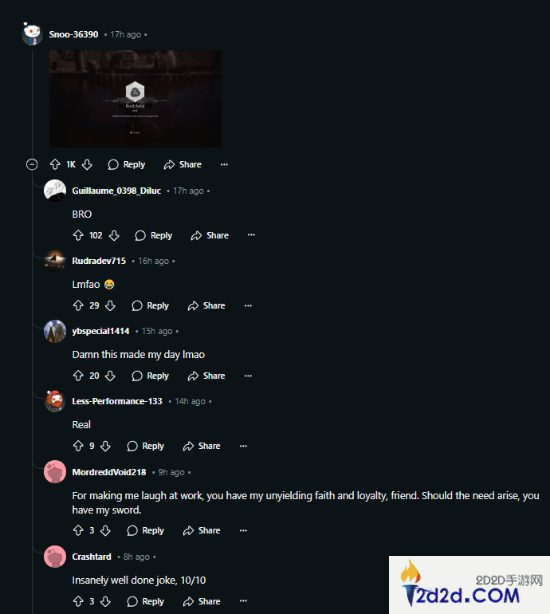Downvote Crashtard's comment

pyautogui.click(x=105, y=601)
